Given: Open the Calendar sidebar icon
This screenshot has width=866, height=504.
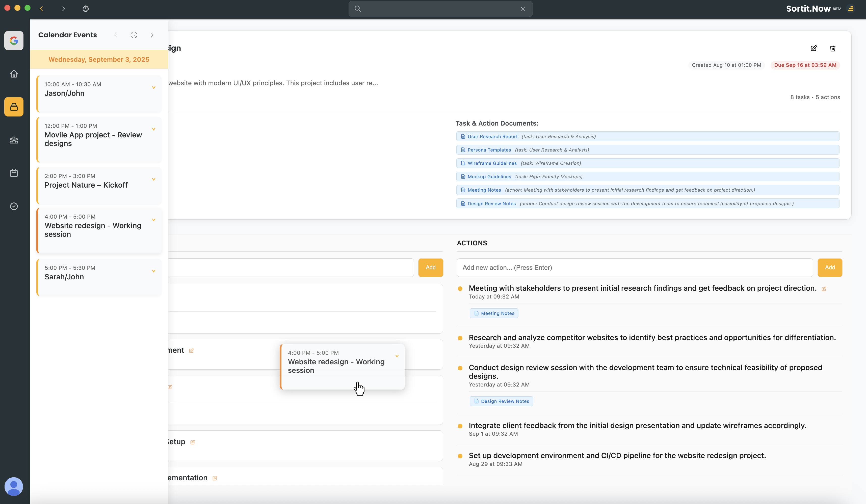Looking at the screenshot, I should [14, 173].
